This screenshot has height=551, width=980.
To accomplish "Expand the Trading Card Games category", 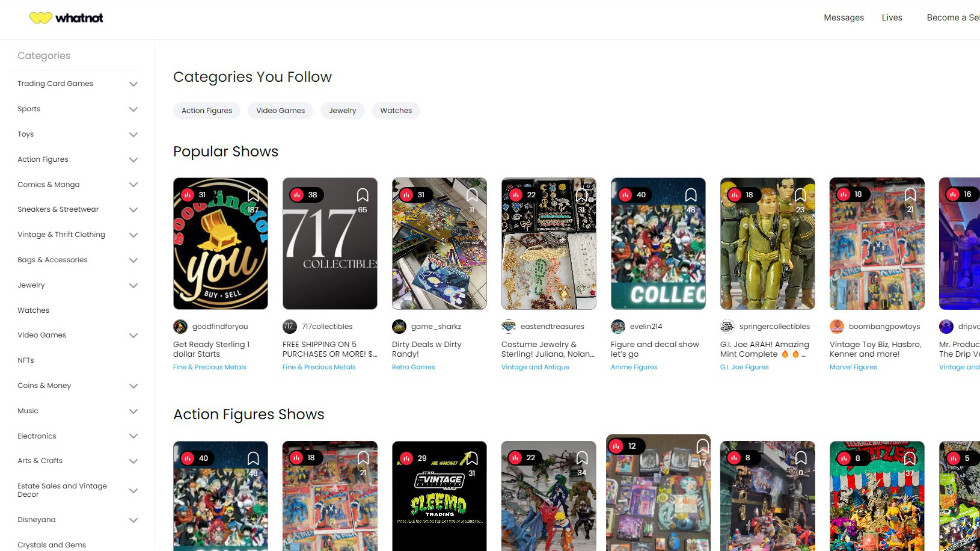I will pyautogui.click(x=133, y=84).
